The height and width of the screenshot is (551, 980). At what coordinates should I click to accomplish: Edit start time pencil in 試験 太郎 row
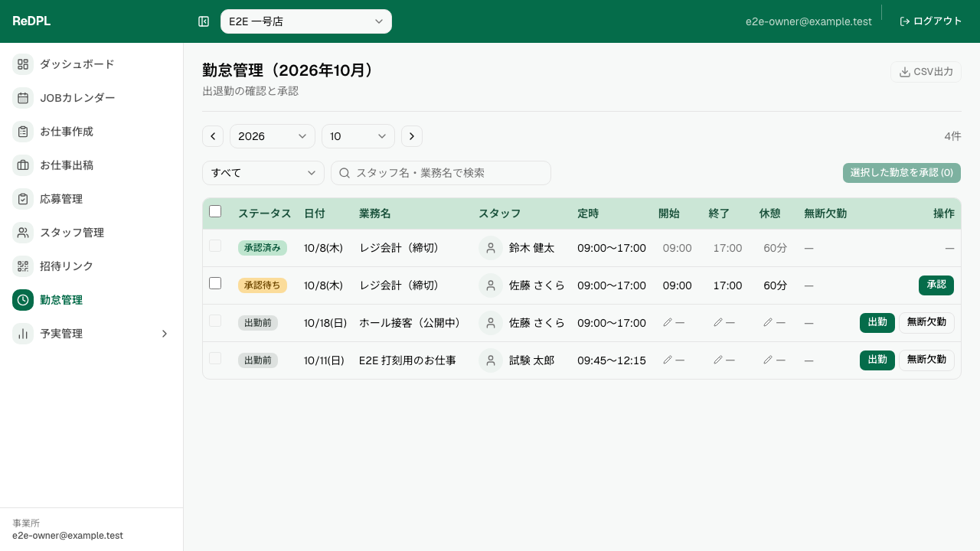tap(668, 360)
